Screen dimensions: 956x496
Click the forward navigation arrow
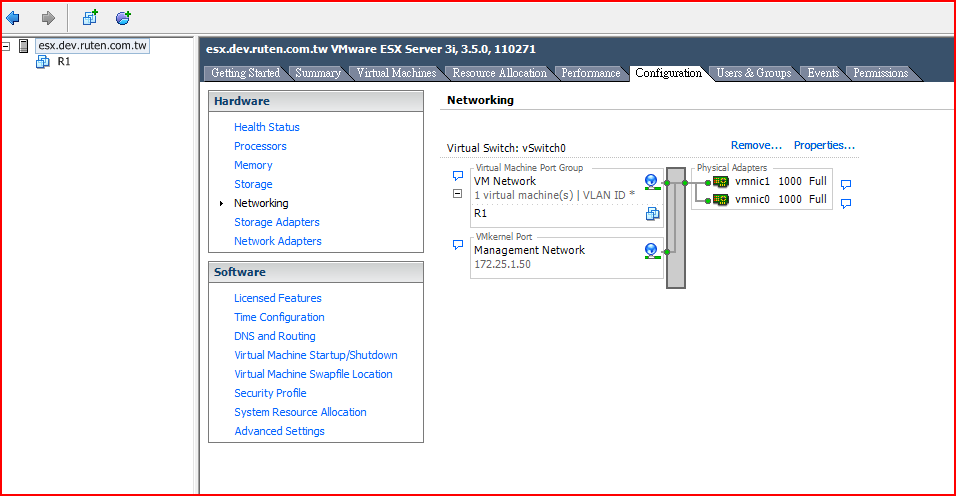click(48, 18)
